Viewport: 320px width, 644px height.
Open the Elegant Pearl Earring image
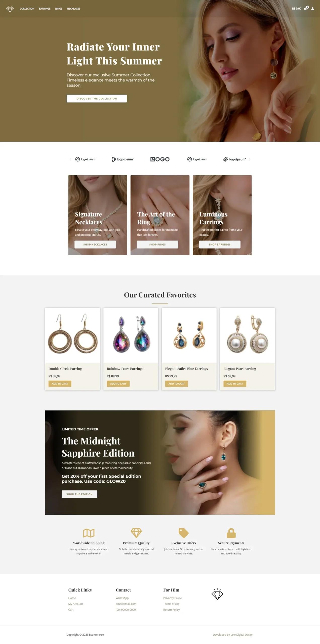point(247,335)
